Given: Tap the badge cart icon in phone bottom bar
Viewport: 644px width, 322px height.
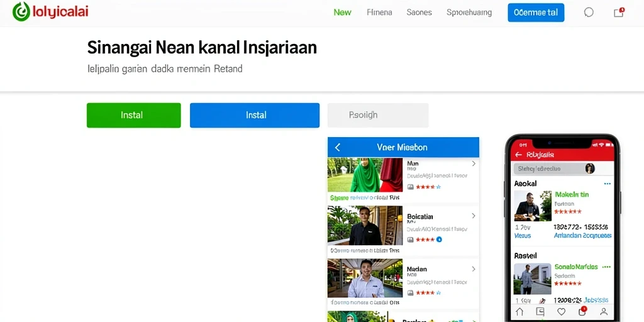Looking at the screenshot, I should 582,311.
